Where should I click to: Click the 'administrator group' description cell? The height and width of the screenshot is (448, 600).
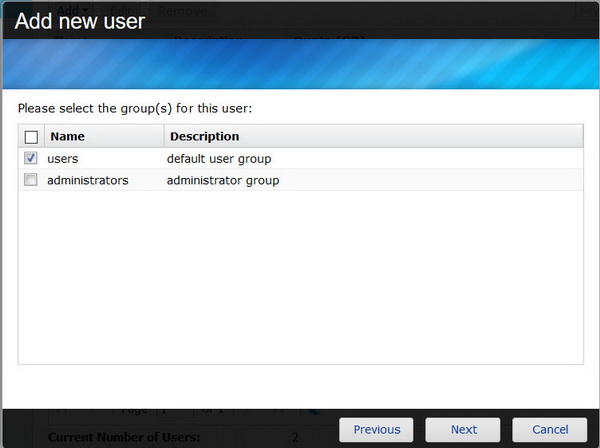[222, 181]
